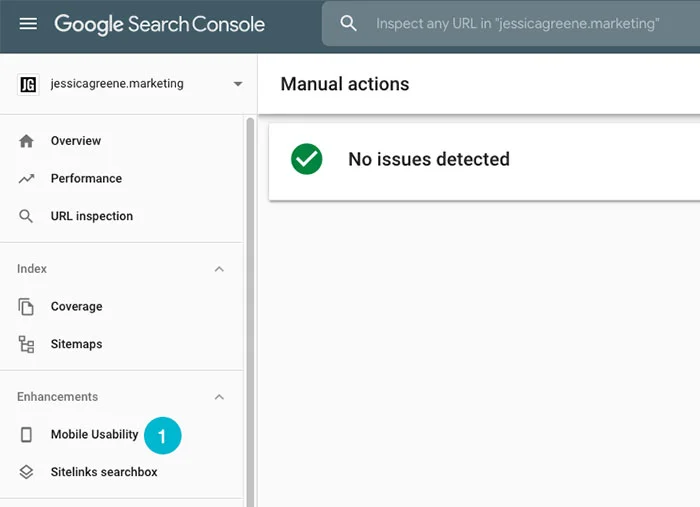700x507 pixels.
Task: Click the Enhancements section label
Action: tap(58, 397)
